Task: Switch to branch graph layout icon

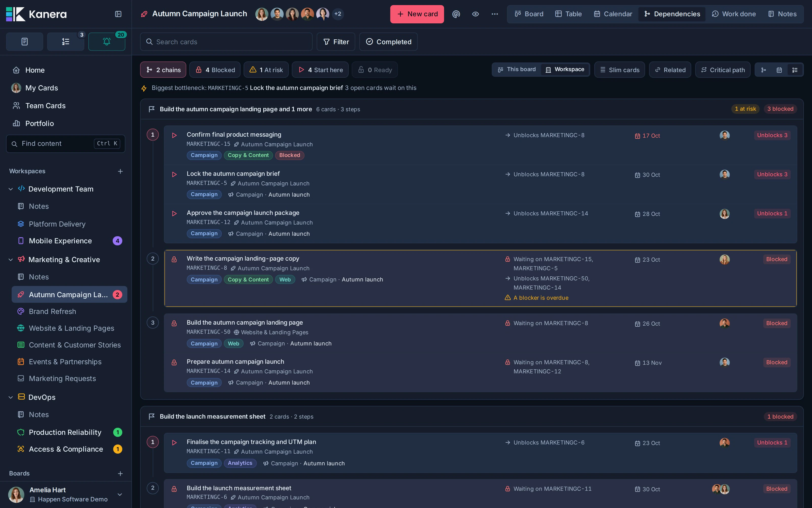Action: click(x=763, y=70)
